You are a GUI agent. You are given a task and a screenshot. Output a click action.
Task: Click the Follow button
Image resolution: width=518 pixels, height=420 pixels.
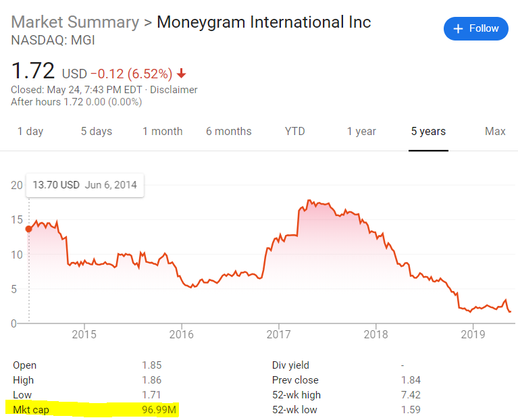(476, 28)
